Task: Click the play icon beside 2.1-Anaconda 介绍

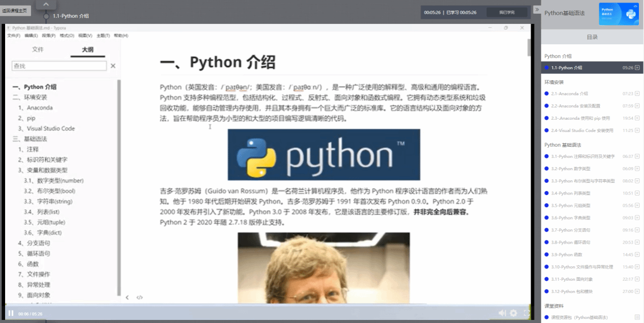Action: tap(637, 94)
